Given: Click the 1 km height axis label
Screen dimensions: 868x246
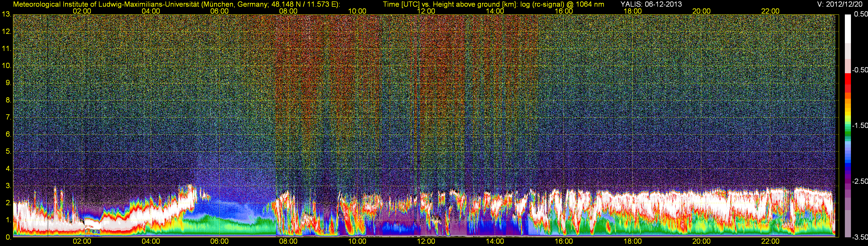Looking at the screenshot, I should [9, 220].
